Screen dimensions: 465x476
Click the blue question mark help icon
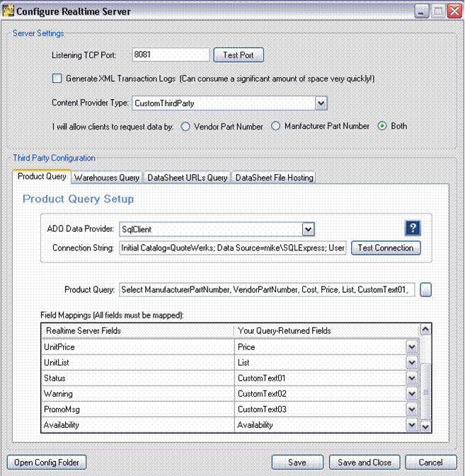click(x=413, y=228)
